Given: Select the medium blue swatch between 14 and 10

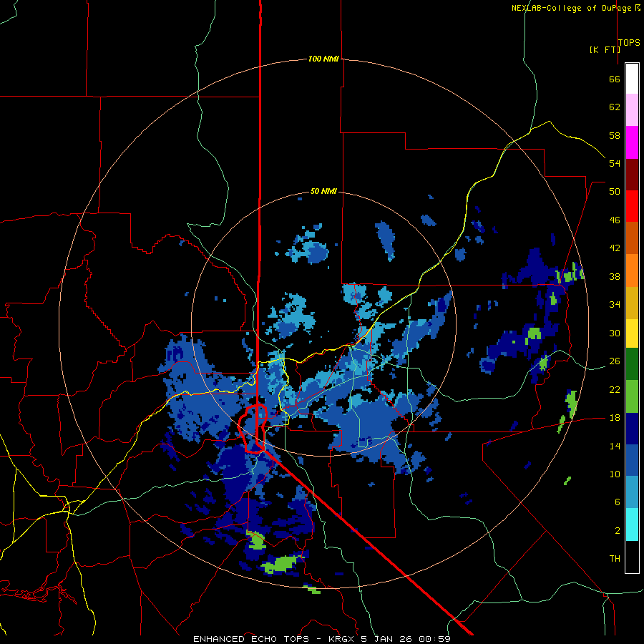Looking at the screenshot, I should click(632, 460).
